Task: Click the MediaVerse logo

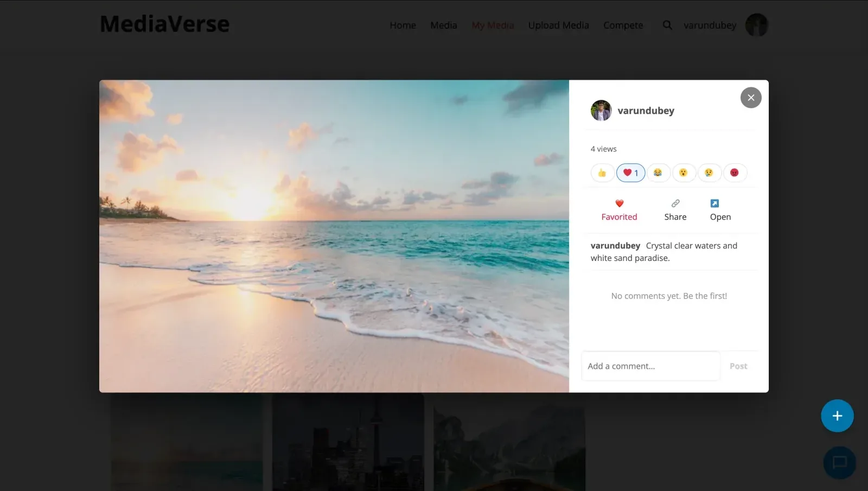Action: coord(164,24)
